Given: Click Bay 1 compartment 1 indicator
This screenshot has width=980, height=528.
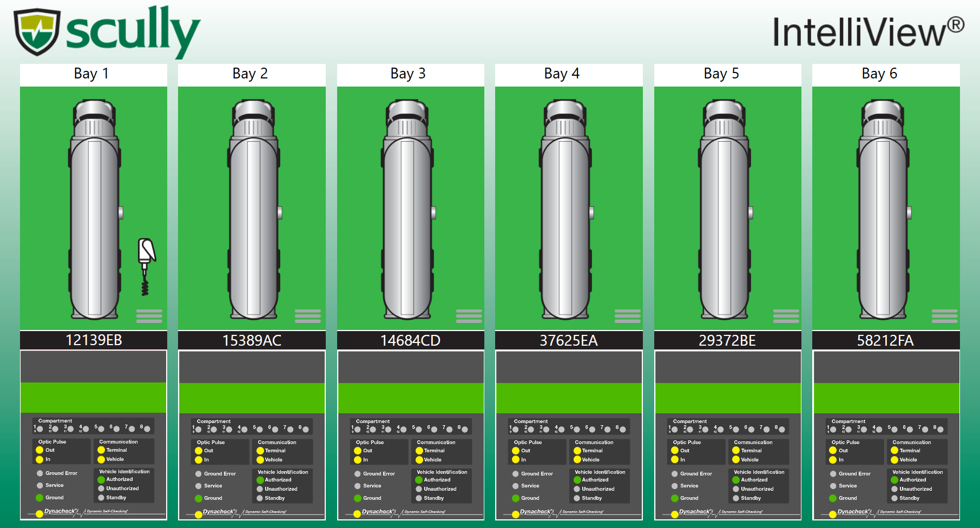Looking at the screenshot, I should tap(40, 428).
